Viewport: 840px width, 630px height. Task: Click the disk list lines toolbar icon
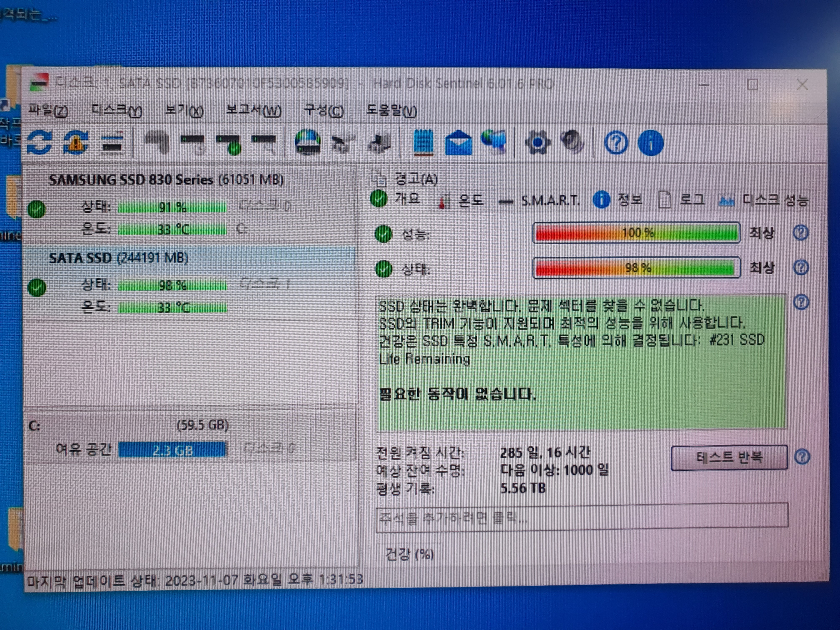pyautogui.click(x=112, y=144)
